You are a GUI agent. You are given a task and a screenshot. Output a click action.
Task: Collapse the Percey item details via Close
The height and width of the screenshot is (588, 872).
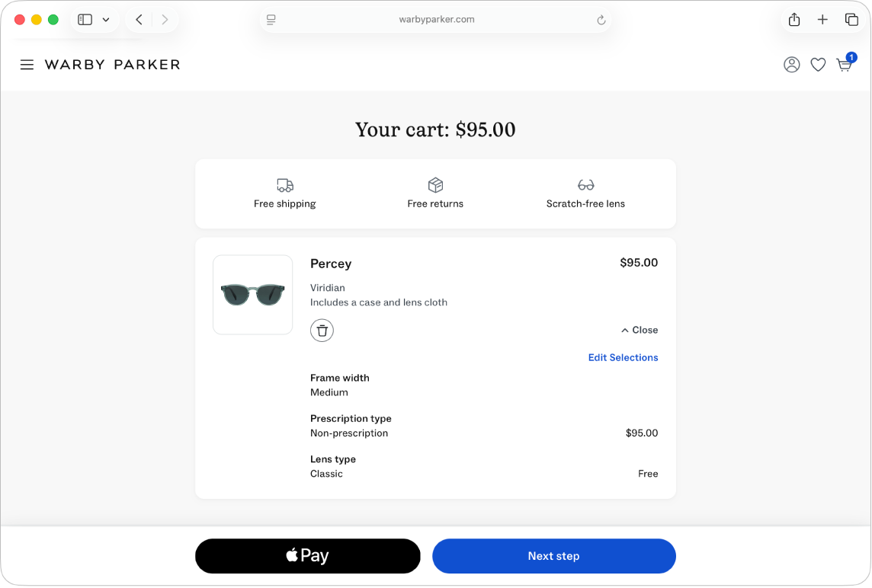click(x=639, y=330)
